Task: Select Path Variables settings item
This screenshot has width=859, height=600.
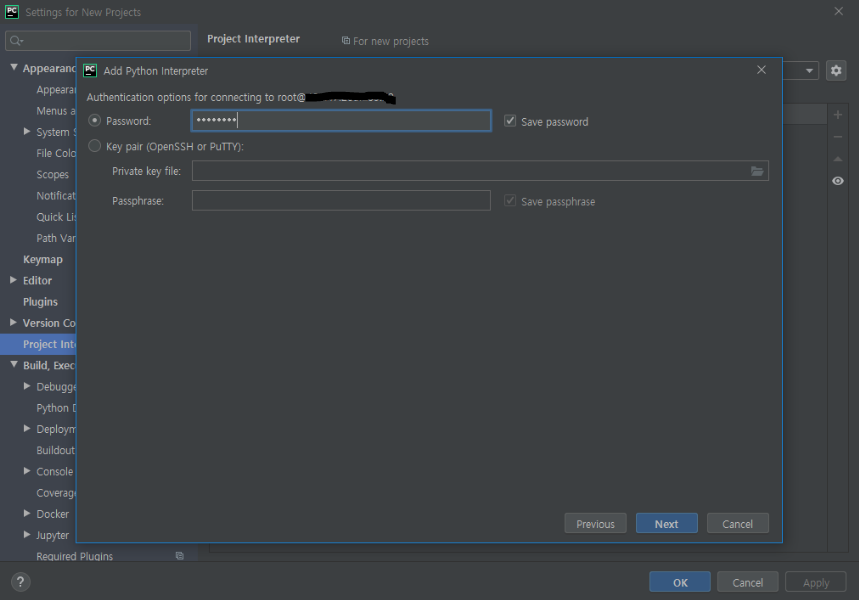Action: click(56, 238)
